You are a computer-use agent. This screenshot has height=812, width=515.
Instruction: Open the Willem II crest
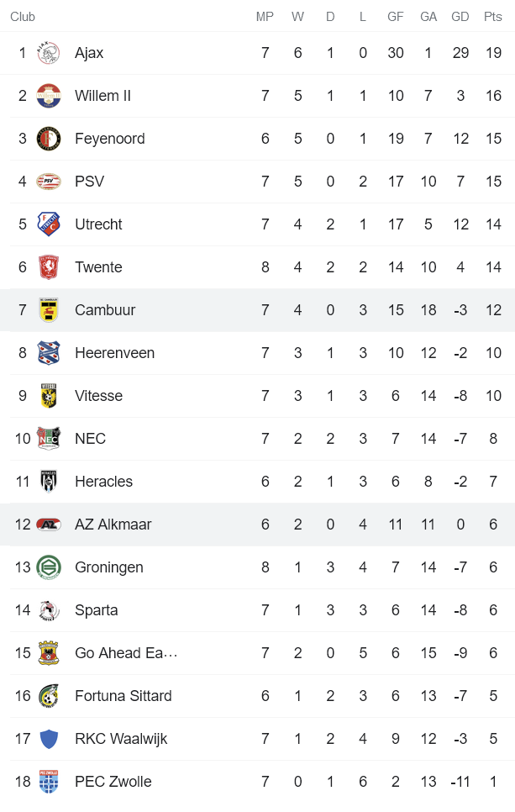pos(49,95)
